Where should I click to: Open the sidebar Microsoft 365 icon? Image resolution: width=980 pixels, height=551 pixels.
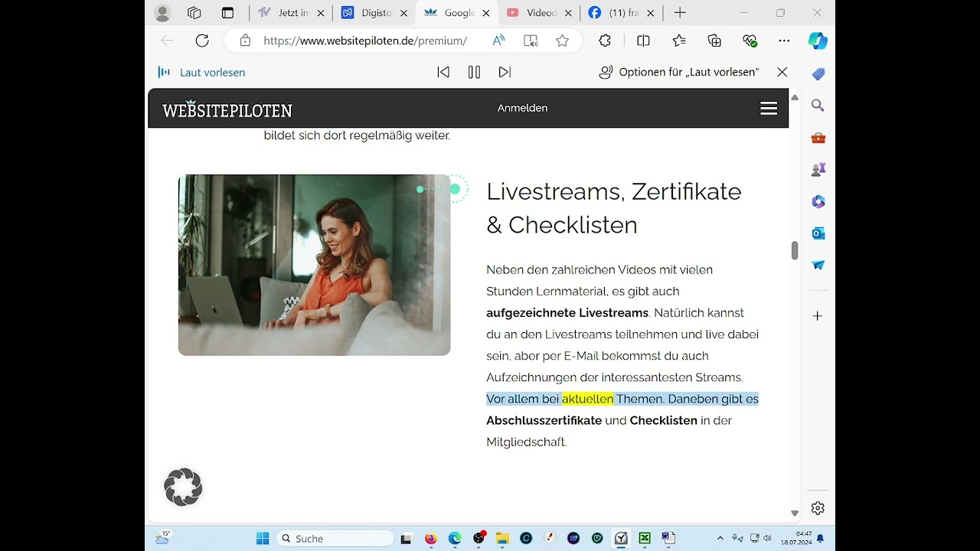pos(818,201)
